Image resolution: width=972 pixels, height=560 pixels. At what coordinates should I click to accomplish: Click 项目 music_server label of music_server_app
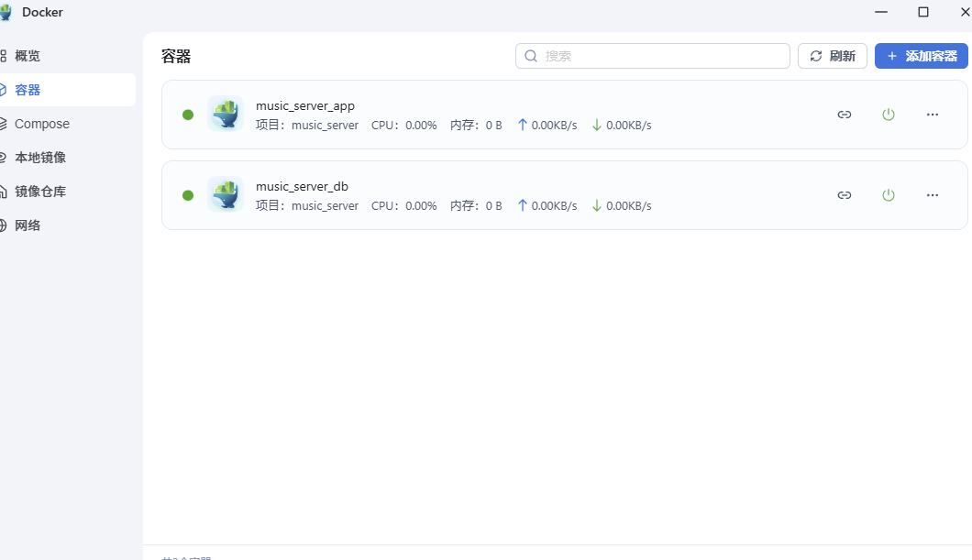point(307,126)
